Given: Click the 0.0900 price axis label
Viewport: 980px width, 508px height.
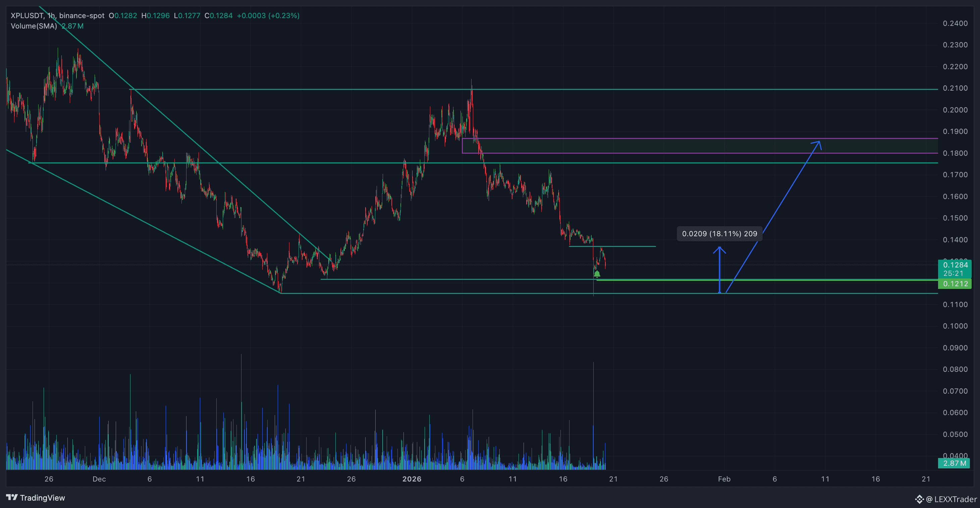Looking at the screenshot, I should (955, 348).
